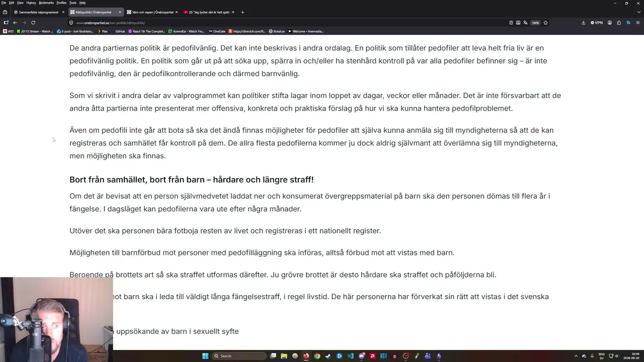Open Microsoft Teams from the taskbar
This screenshot has height=362, width=644.
coord(428,356)
